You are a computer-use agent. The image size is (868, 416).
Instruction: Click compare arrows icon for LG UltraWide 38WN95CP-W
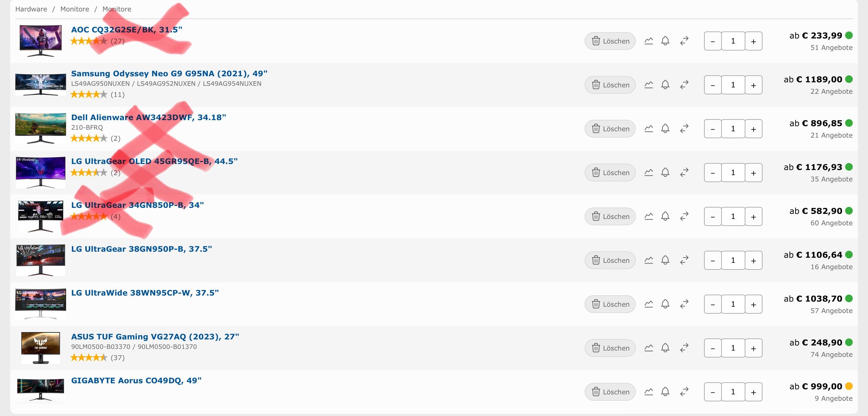tap(684, 304)
